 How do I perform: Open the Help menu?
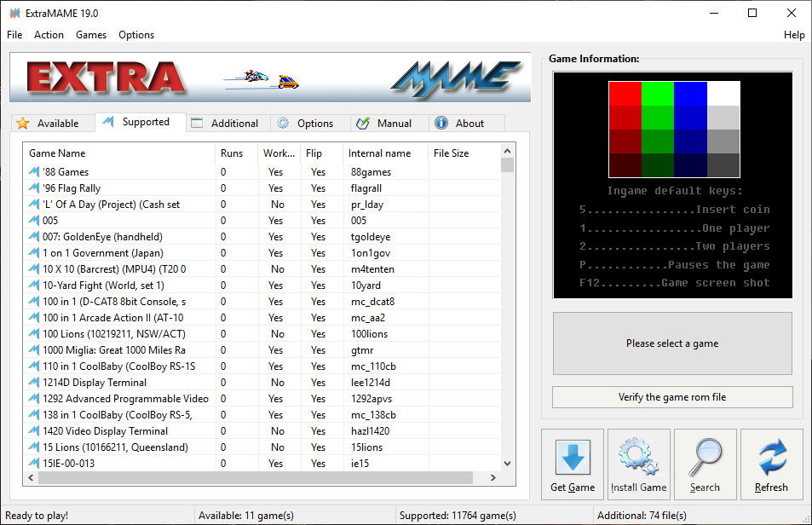(793, 35)
